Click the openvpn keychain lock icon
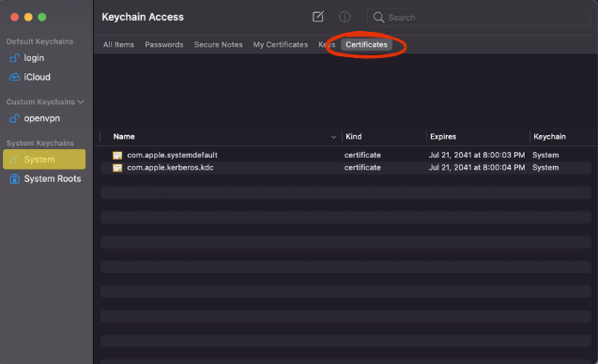Screen dimensions: 598x364 (x=14, y=118)
